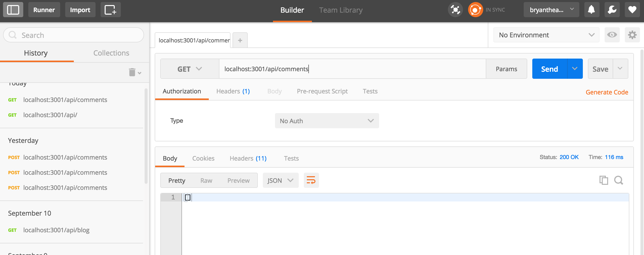Open the request Tests tab
This screenshot has width=644, height=255.
[x=370, y=91]
